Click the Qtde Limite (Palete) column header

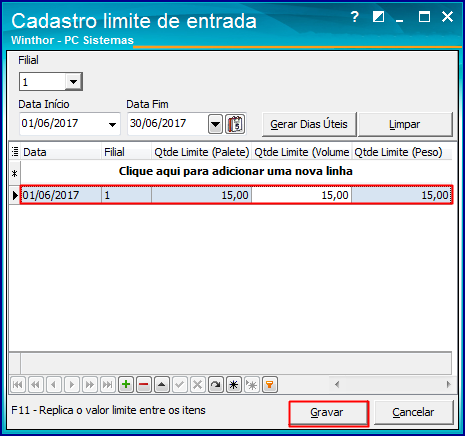[201, 152]
